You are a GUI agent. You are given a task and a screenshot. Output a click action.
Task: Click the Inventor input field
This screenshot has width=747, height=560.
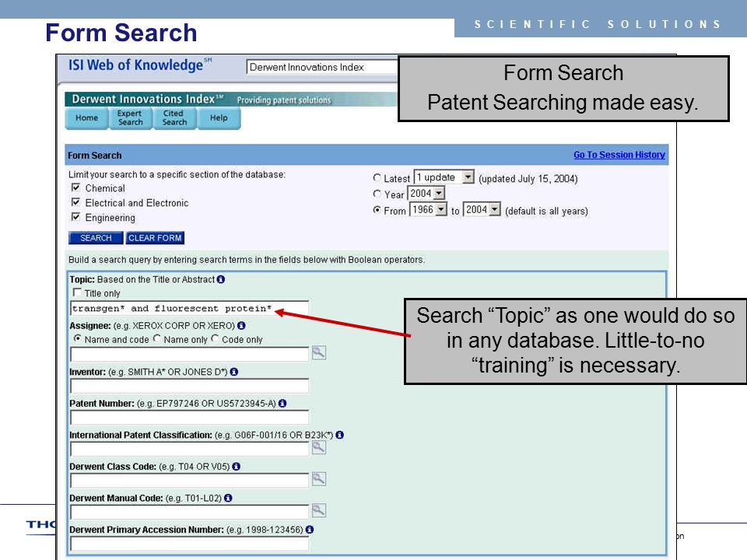(190, 385)
